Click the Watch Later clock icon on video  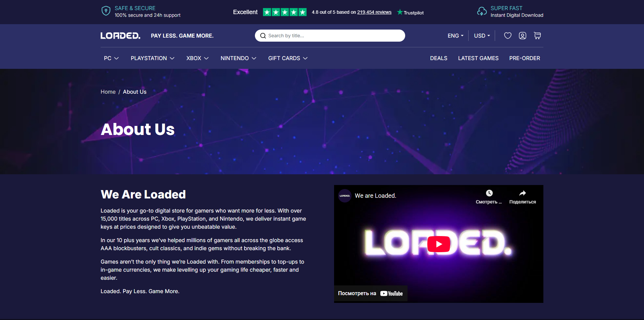point(489,193)
